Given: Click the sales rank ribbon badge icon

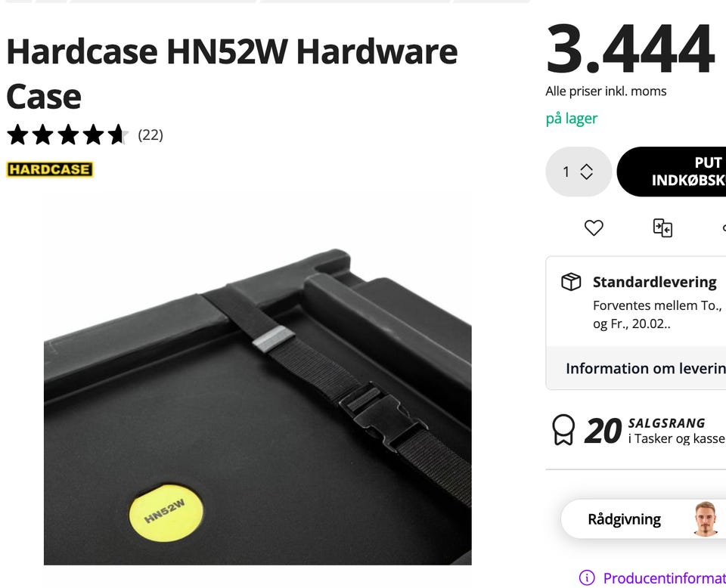Looking at the screenshot, I should tap(563, 430).
